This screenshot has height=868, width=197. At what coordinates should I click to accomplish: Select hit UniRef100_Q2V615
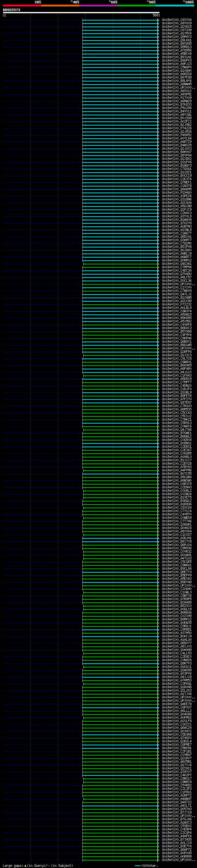177,26
